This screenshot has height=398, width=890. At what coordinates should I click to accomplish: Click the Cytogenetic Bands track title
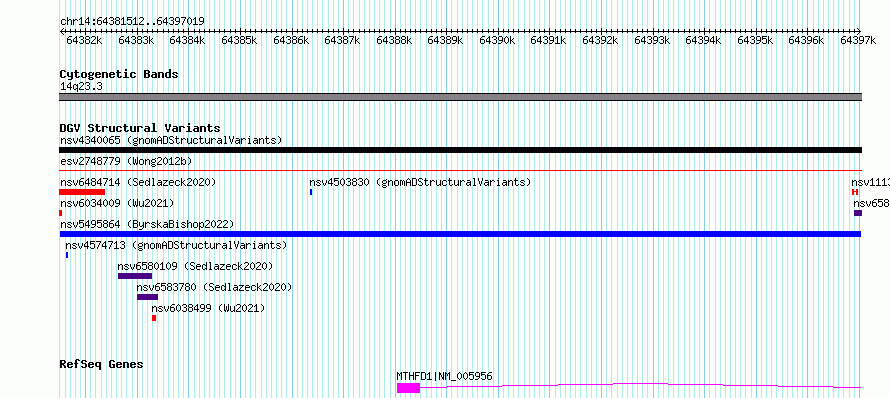pyautogui.click(x=119, y=74)
